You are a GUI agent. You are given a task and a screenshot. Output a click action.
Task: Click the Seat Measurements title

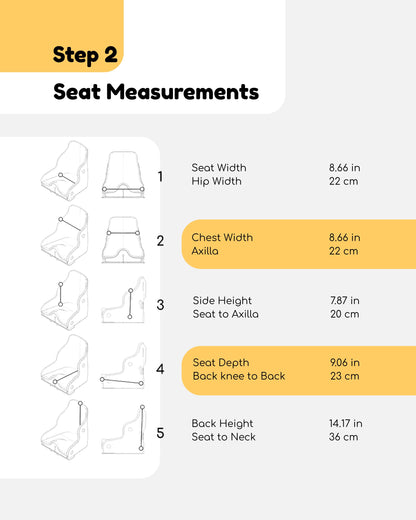point(156,92)
